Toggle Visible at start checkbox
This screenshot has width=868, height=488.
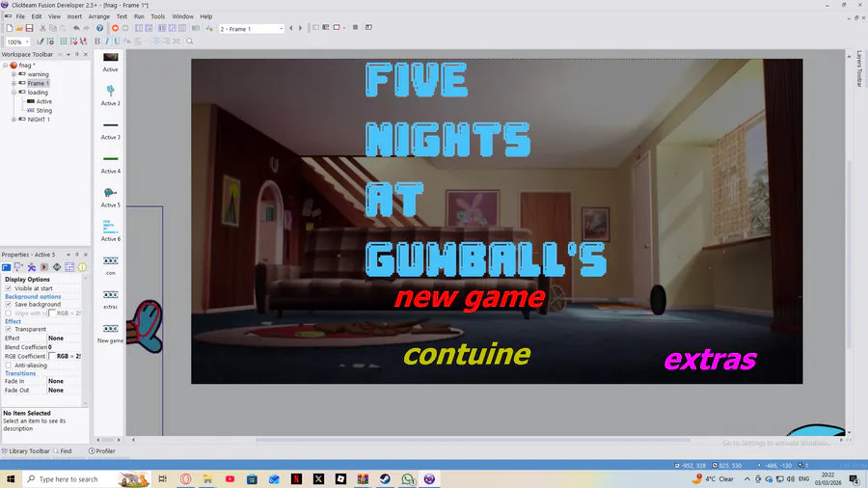tap(9, 288)
